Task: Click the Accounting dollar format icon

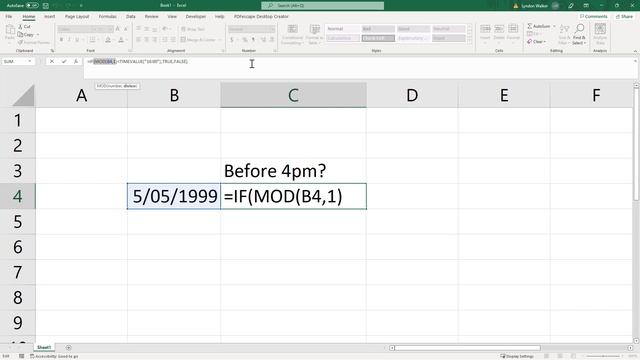Action: (x=232, y=40)
